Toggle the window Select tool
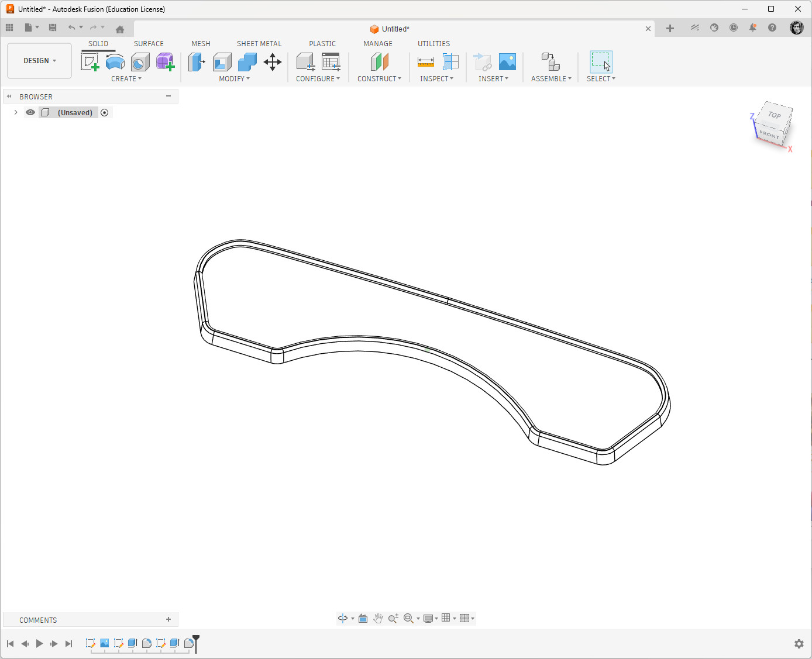812x659 pixels. (x=601, y=61)
